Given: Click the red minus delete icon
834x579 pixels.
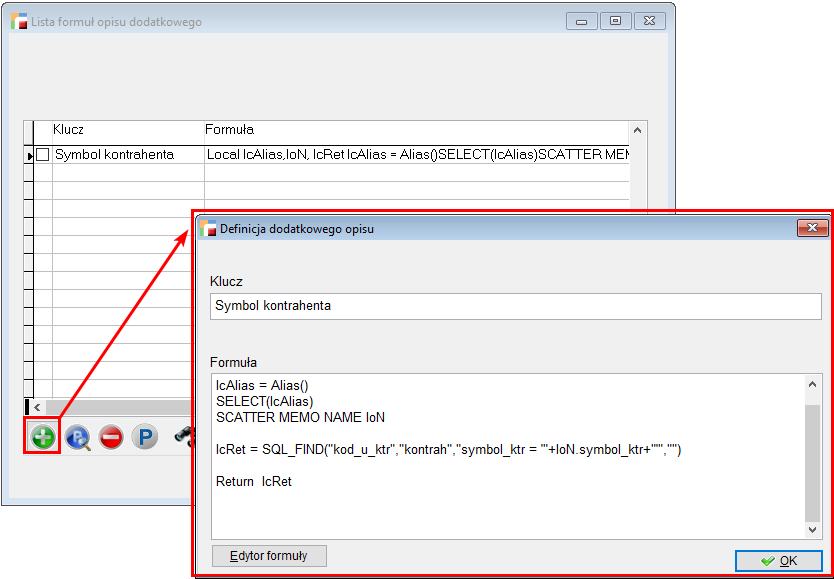Looking at the screenshot, I should pyautogui.click(x=111, y=437).
